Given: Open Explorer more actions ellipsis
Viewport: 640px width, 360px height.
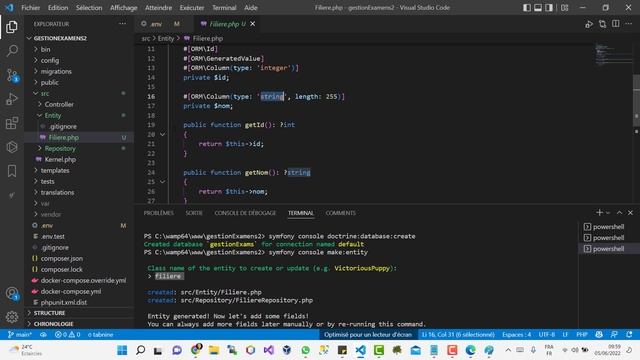Looking at the screenshot, I should tap(122, 24).
